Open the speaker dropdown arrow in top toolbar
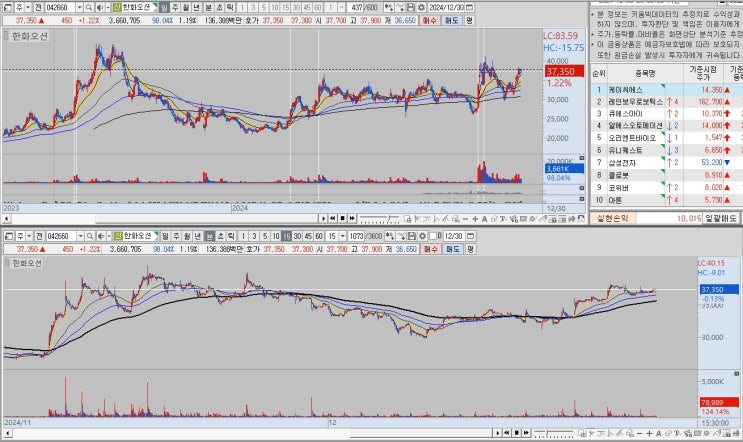This screenshot has width=743, height=442. [x=109, y=7]
